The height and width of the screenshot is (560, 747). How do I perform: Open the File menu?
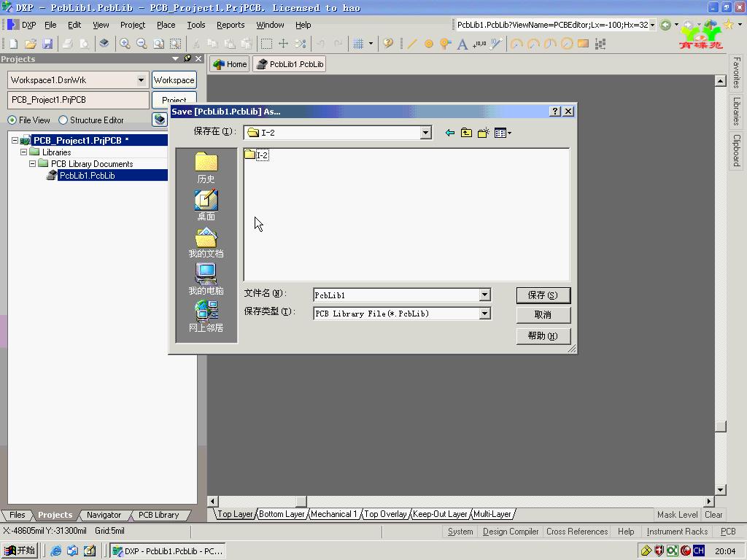point(50,25)
